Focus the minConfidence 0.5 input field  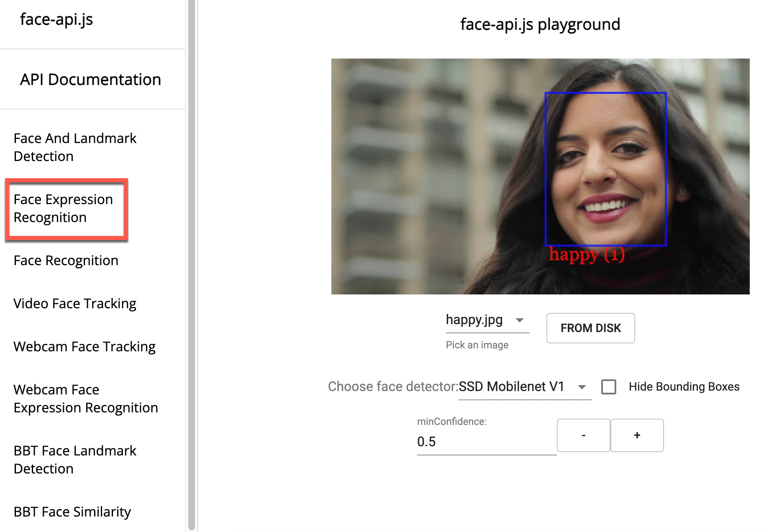pyautogui.click(x=486, y=442)
